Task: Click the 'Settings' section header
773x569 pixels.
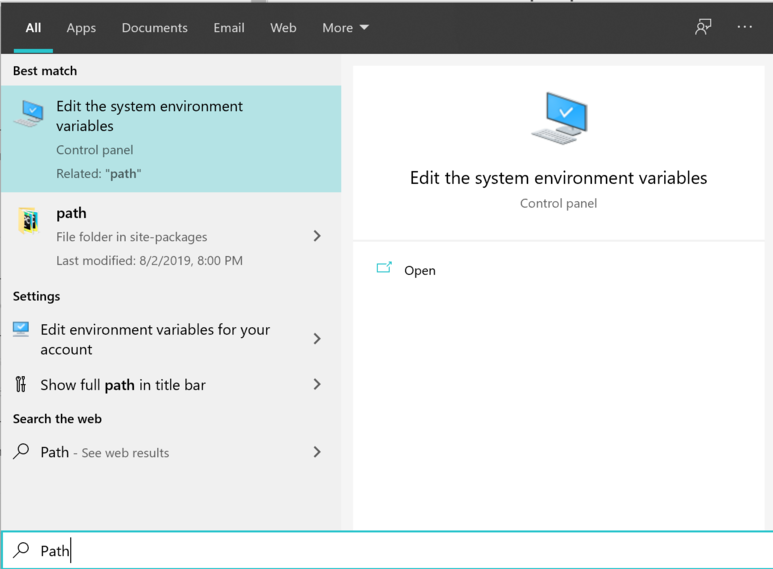Action: [36, 296]
